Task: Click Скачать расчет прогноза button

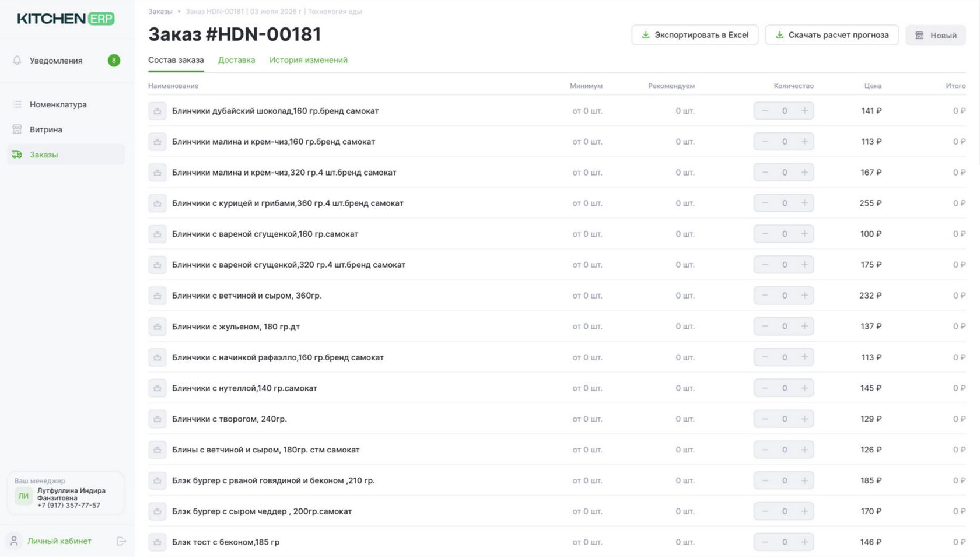Action: point(832,35)
